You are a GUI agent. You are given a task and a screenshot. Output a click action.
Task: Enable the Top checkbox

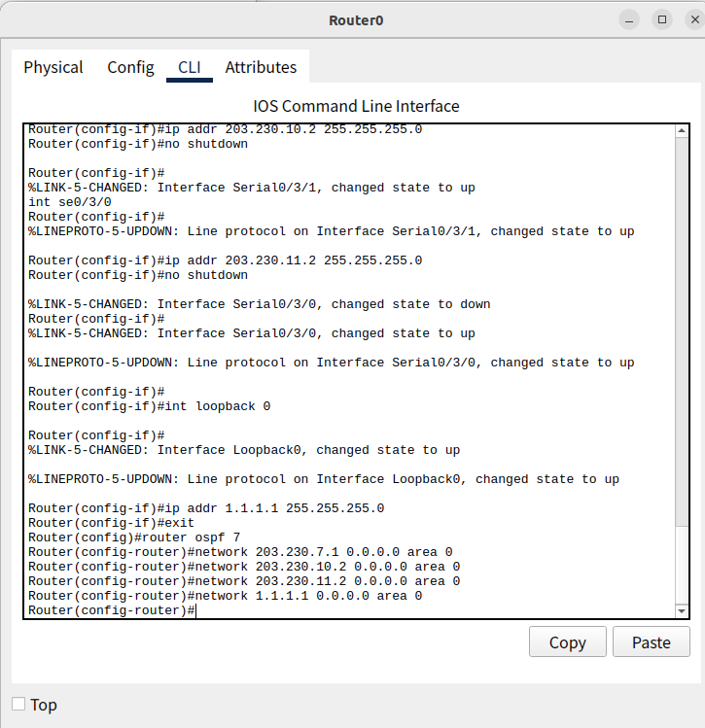tap(18, 704)
